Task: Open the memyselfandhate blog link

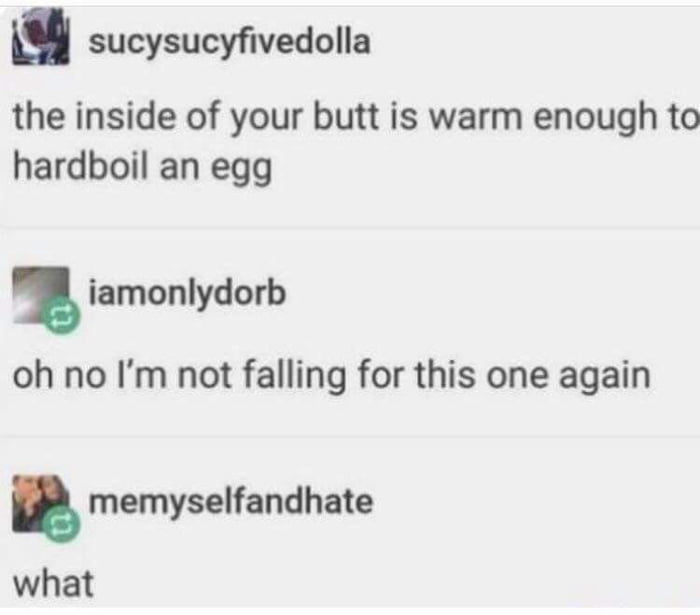Action: (x=231, y=502)
